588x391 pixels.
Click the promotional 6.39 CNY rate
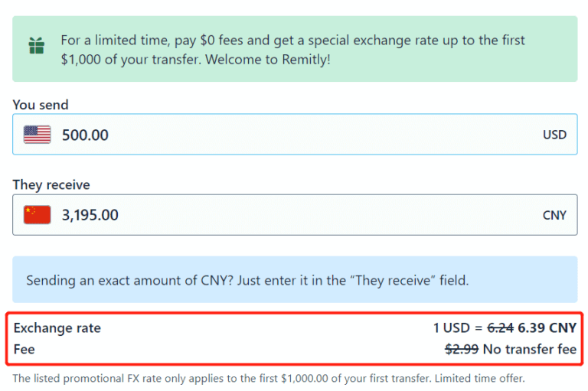click(x=547, y=328)
